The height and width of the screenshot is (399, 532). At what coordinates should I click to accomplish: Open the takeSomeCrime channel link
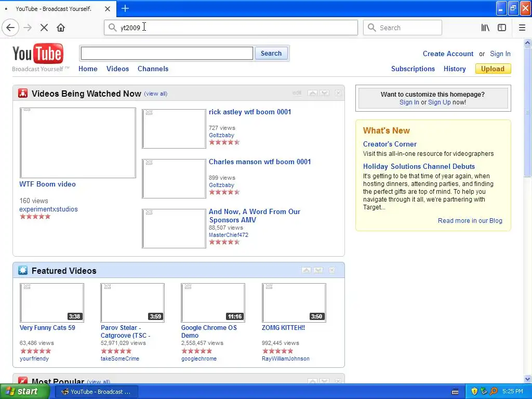(x=120, y=358)
